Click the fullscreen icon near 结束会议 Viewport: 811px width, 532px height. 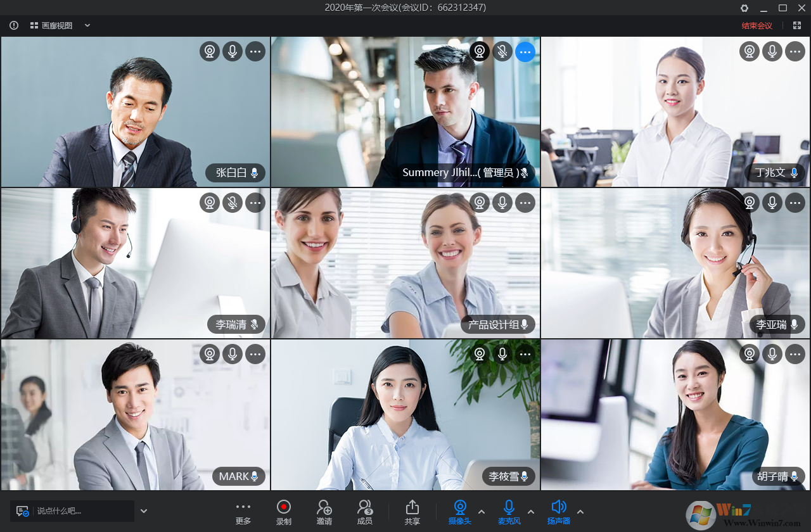(796, 25)
